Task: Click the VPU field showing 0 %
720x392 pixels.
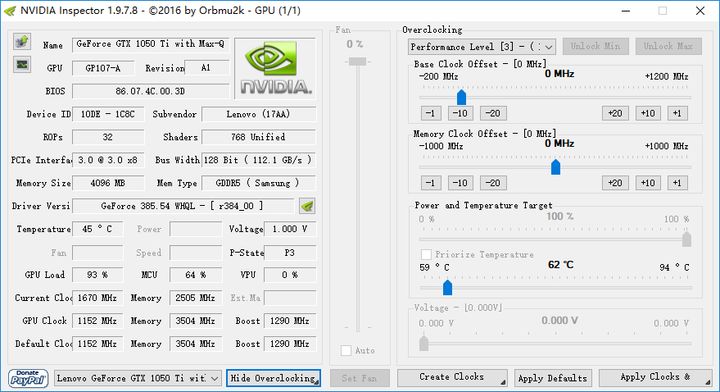Action: [x=290, y=275]
